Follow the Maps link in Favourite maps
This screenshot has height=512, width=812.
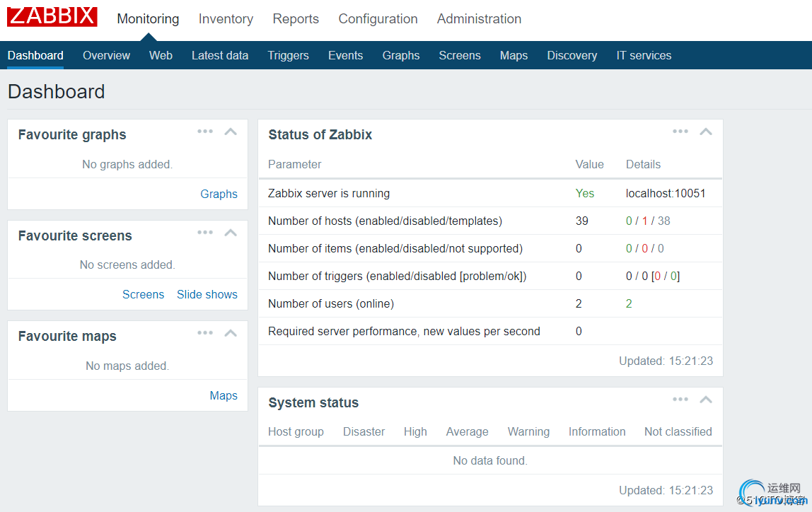coord(224,395)
